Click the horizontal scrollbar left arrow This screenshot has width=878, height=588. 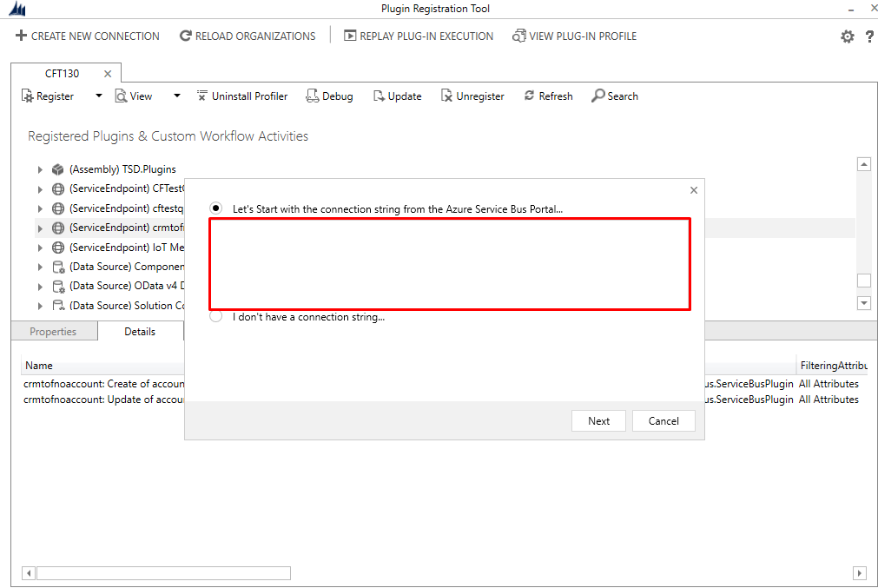29,573
